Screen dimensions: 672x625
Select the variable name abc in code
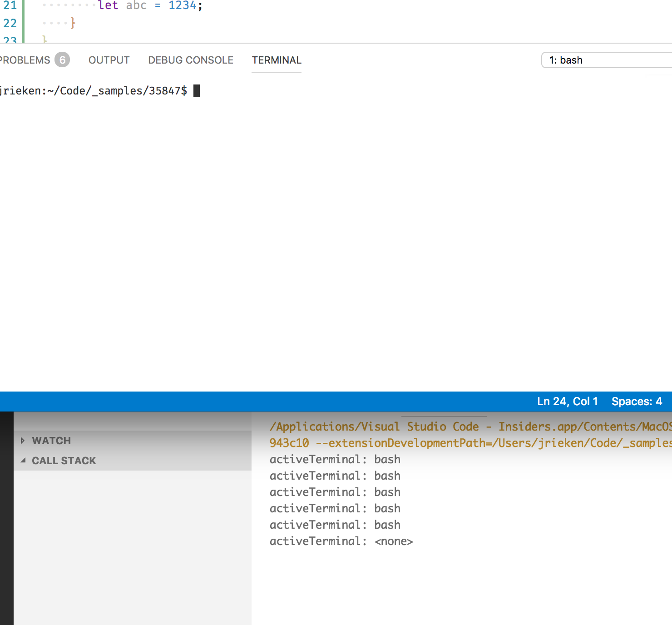(137, 5)
